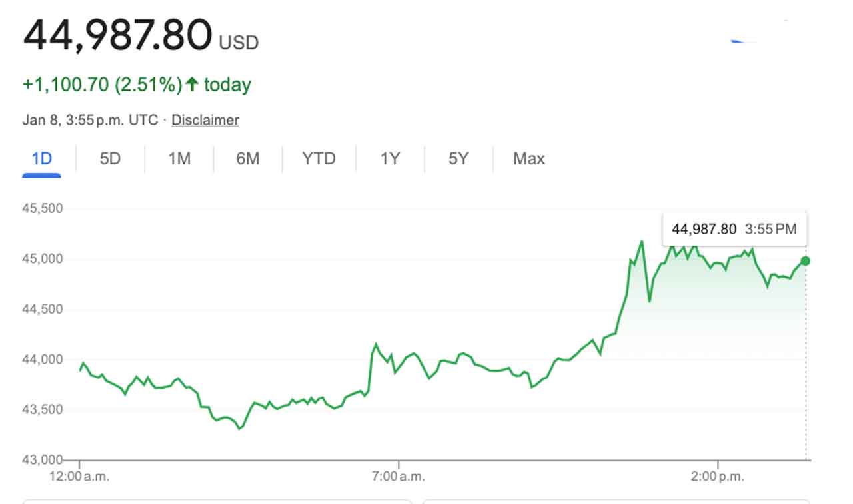Click the +1,100.70 (2.51%) change text

pyautogui.click(x=102, y=85)
